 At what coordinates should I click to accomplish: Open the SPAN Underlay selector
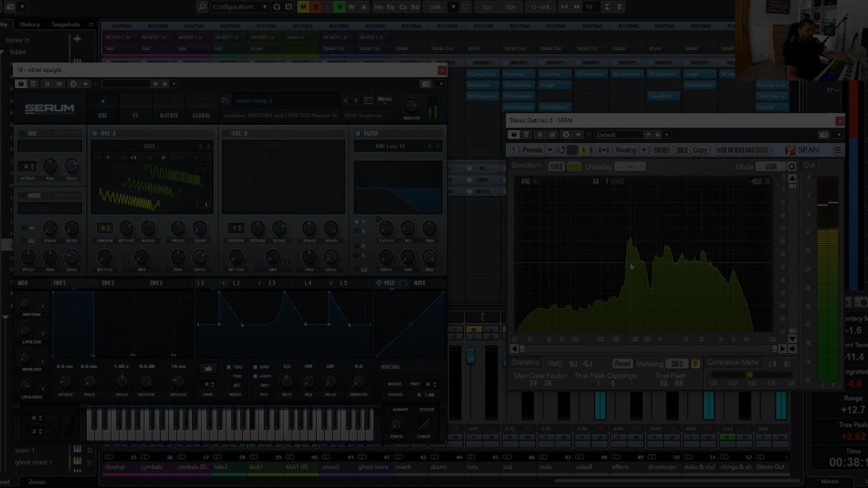pos(630,167)
